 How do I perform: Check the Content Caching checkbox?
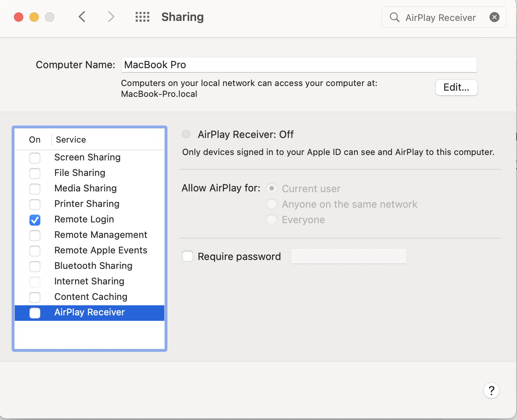(35, 297)
